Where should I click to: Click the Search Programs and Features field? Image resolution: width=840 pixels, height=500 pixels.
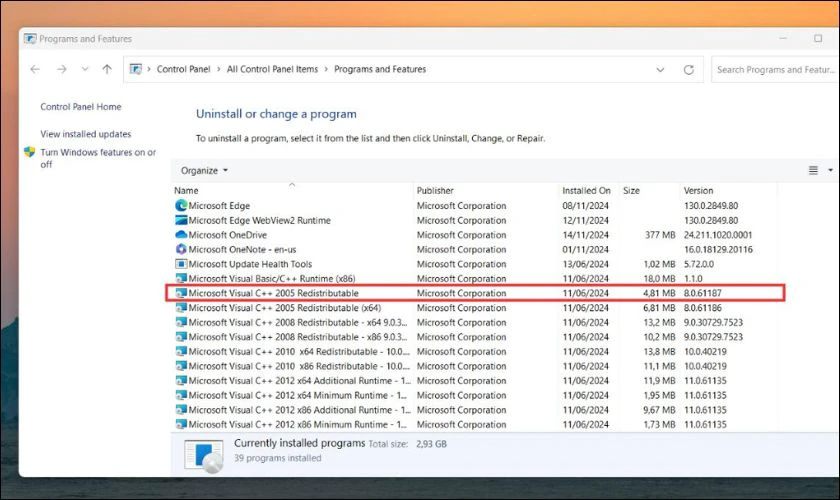[775, 70]
